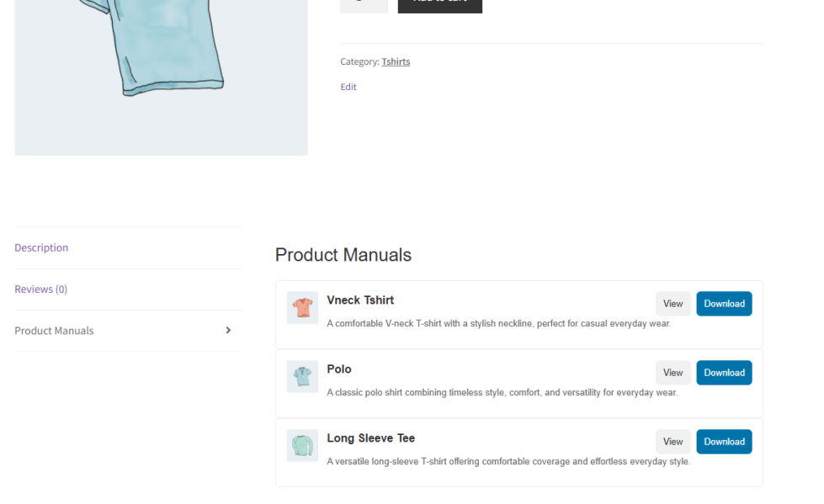Switch to the Reviews (0) tab
The image size is (824, 504).
(41, 289)
